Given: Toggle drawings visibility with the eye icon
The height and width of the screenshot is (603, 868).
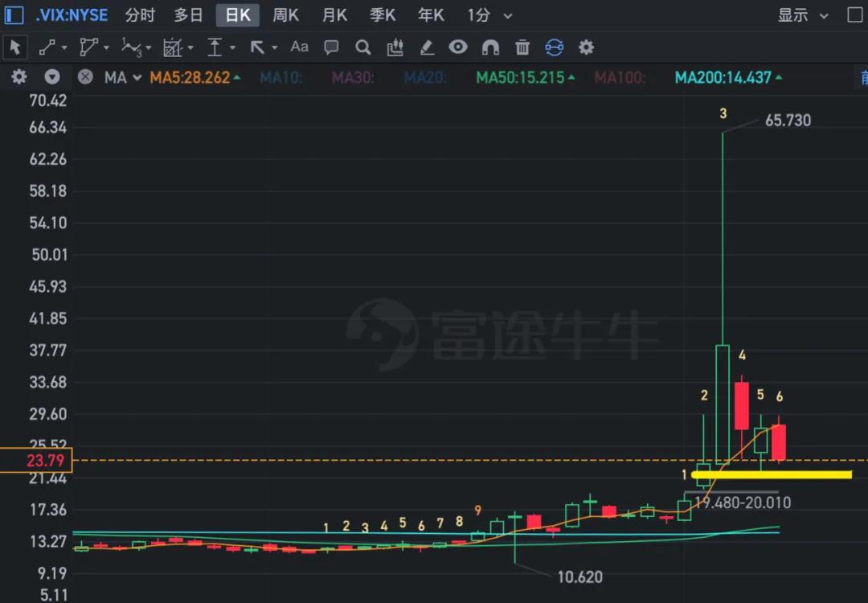Looking at the screenshot, I should 458,47.
